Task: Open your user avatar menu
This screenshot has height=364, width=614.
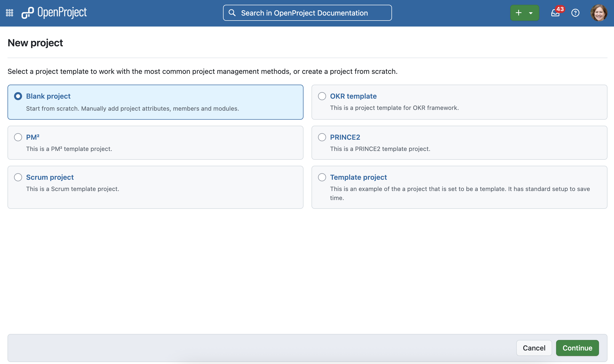Action: point(599,12)
